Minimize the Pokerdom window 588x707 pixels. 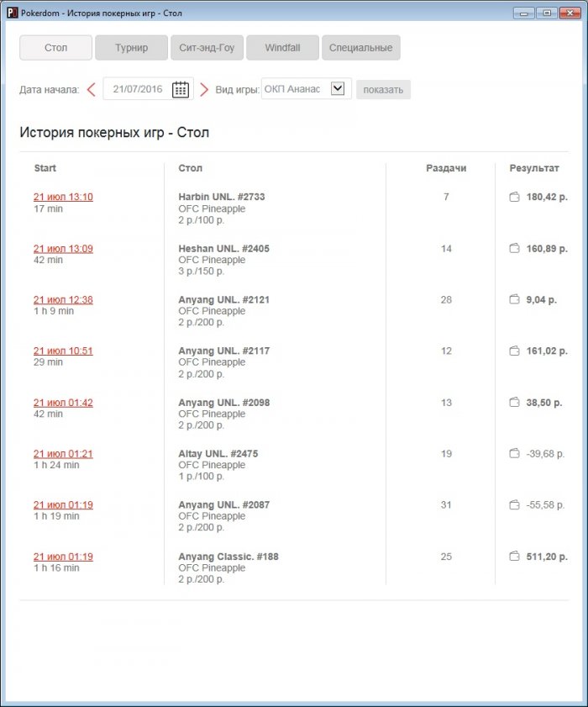524,13
